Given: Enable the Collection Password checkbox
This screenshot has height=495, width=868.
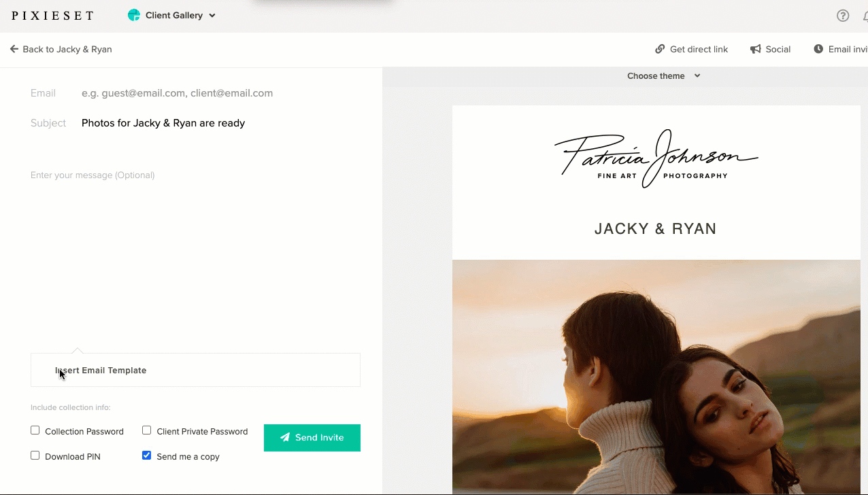Looking at the screenshot, I should pyautogui.click(x=35, y=430).
